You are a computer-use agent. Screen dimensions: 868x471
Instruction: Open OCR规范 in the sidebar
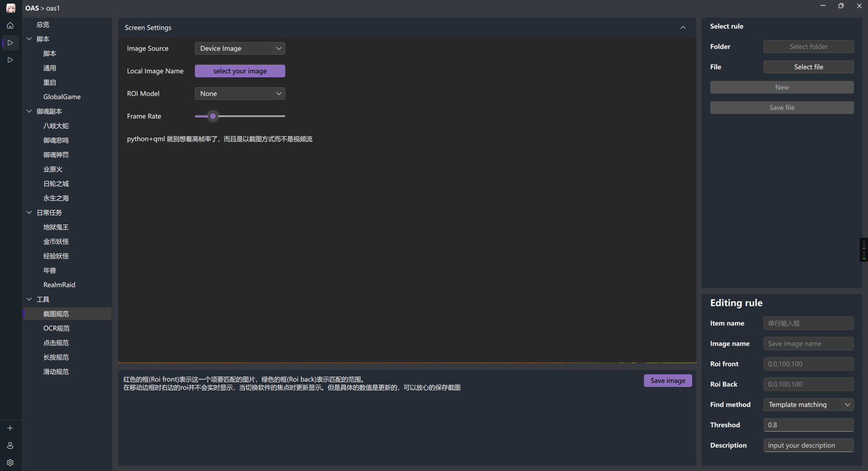coord(57,328)
